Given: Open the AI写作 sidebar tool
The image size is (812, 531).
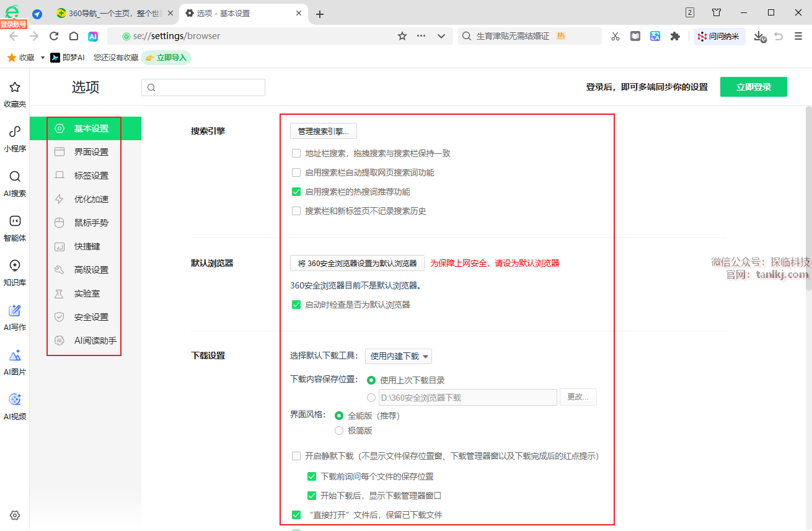Looking at the screenshot, I should click(15, 311).
